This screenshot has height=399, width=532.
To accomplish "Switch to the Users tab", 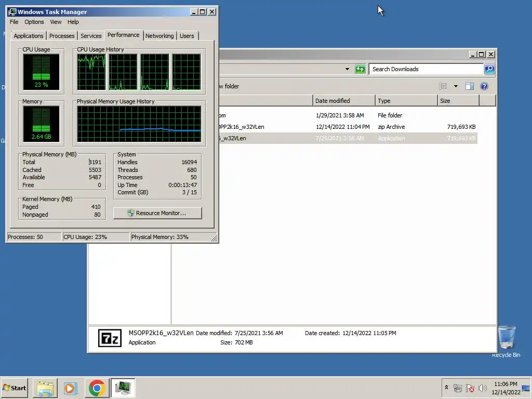I will pos(187,36).
